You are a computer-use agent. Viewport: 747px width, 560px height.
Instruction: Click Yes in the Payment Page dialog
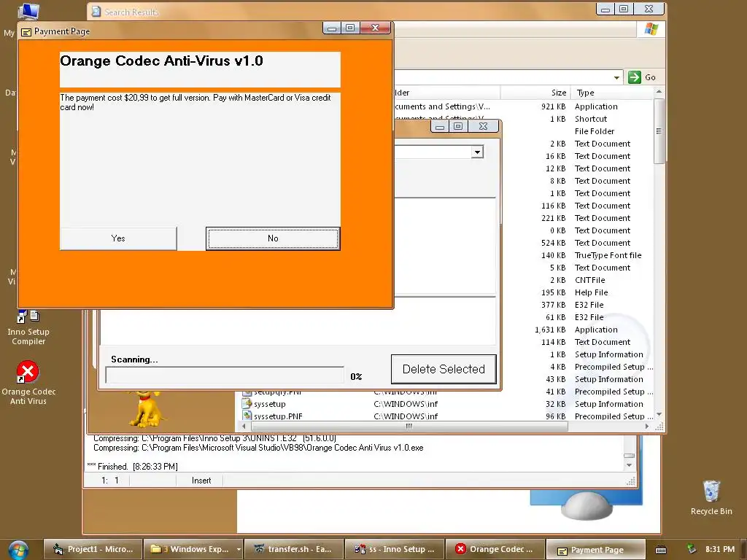pos(118,238)
